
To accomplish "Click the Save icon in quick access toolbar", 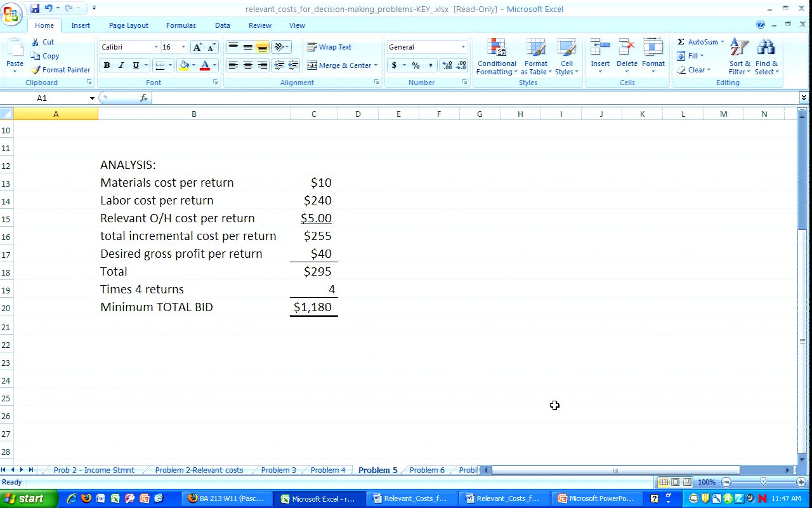I will tap(35, 8).
